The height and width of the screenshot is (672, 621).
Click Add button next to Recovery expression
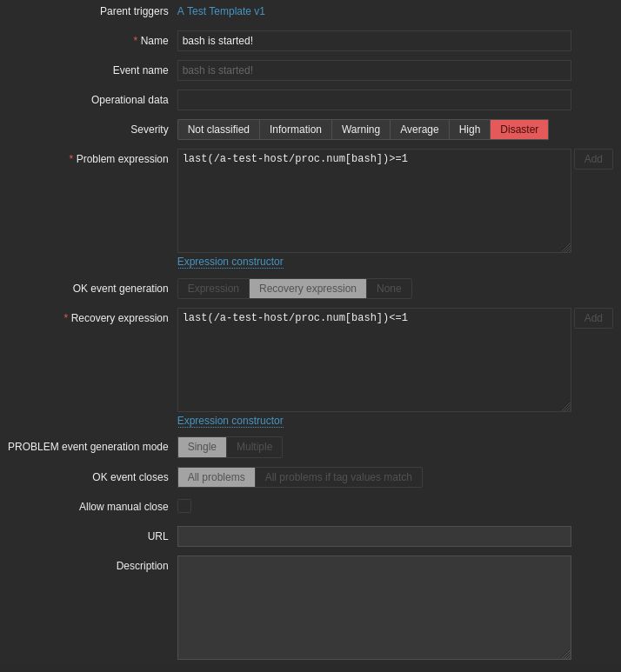[593, 318]
